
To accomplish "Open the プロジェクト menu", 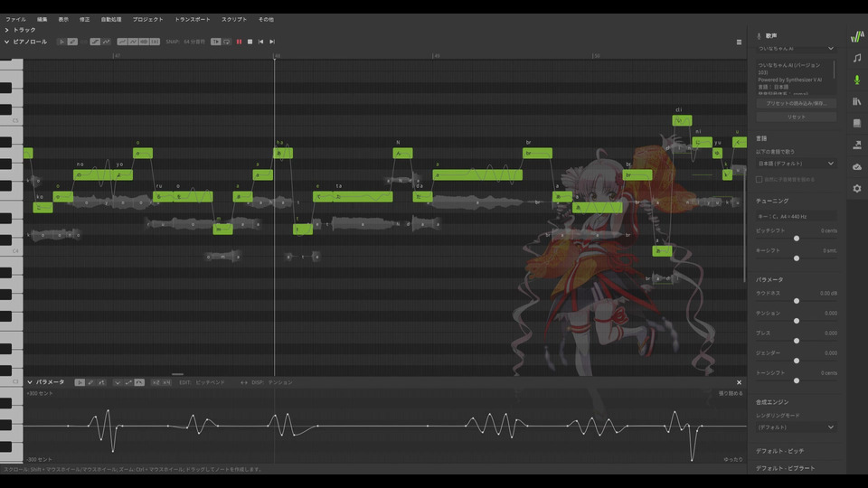I will [147, 19].
